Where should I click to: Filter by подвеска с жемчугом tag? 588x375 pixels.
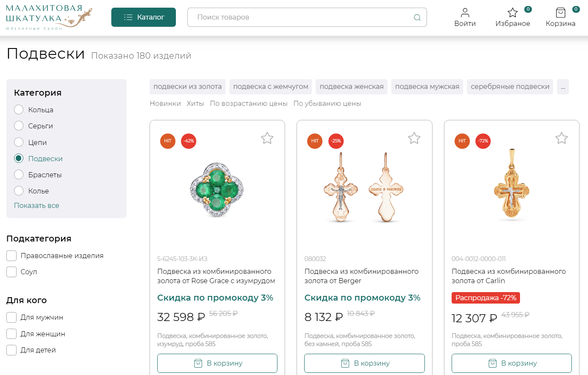pos(271,87)
